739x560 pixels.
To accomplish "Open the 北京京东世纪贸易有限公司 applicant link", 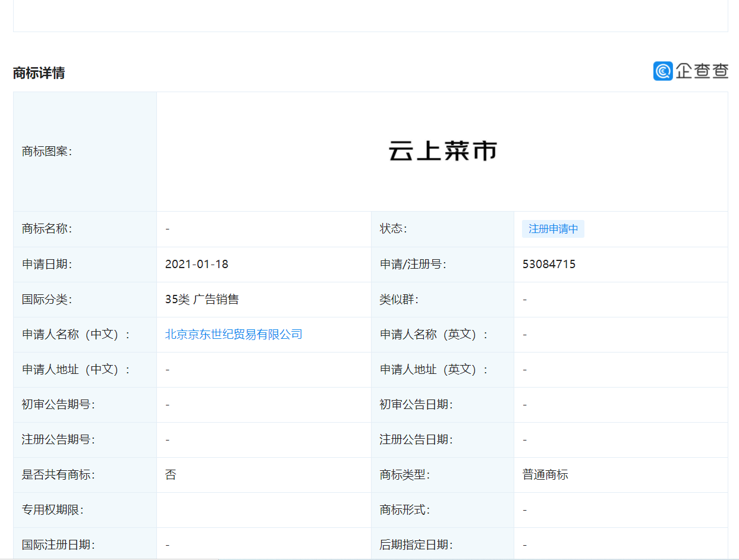I will (234, 335).
